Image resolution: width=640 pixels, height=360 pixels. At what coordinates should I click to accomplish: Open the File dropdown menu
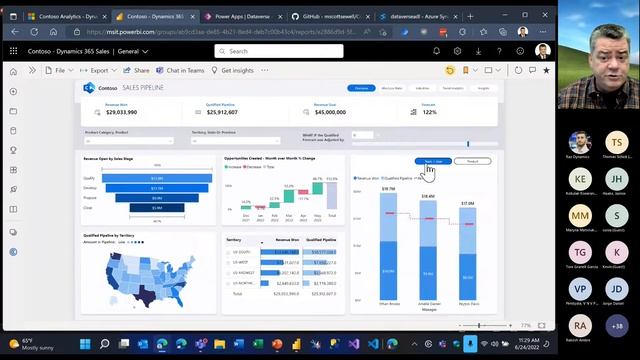[60, 70]
